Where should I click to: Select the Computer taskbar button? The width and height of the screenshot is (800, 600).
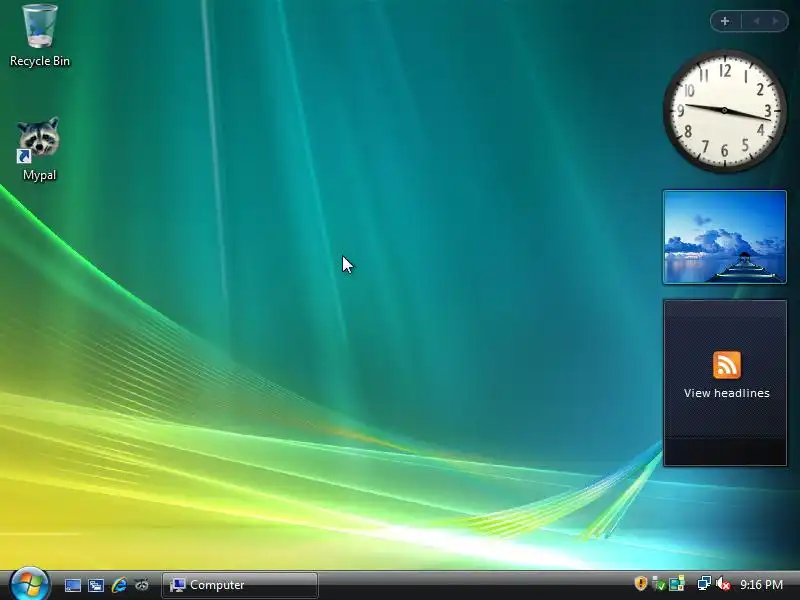(240, 585)
